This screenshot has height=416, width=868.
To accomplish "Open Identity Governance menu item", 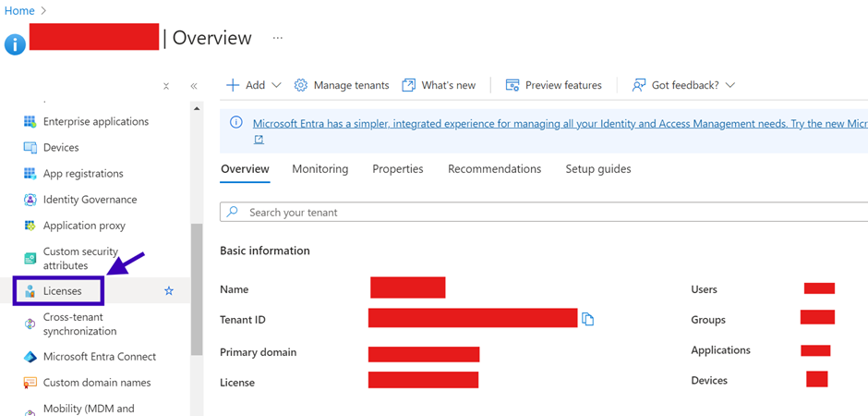I will (x=90, y=200).
